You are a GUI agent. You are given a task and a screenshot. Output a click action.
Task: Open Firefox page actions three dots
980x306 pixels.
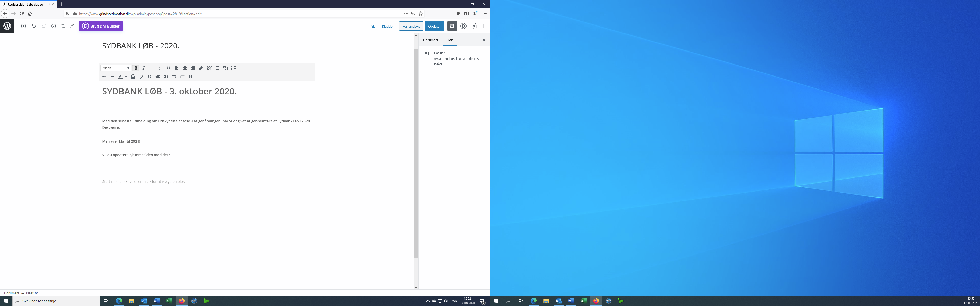coord(406,14)
